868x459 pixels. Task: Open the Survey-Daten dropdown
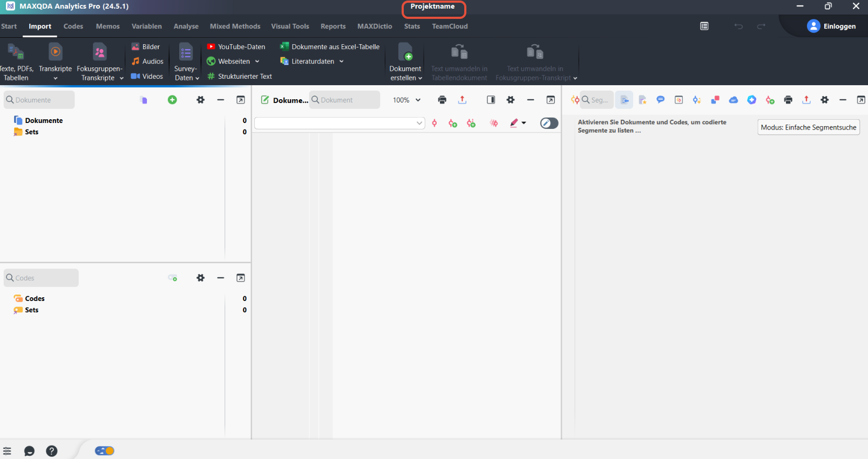(x=197, y=78)
